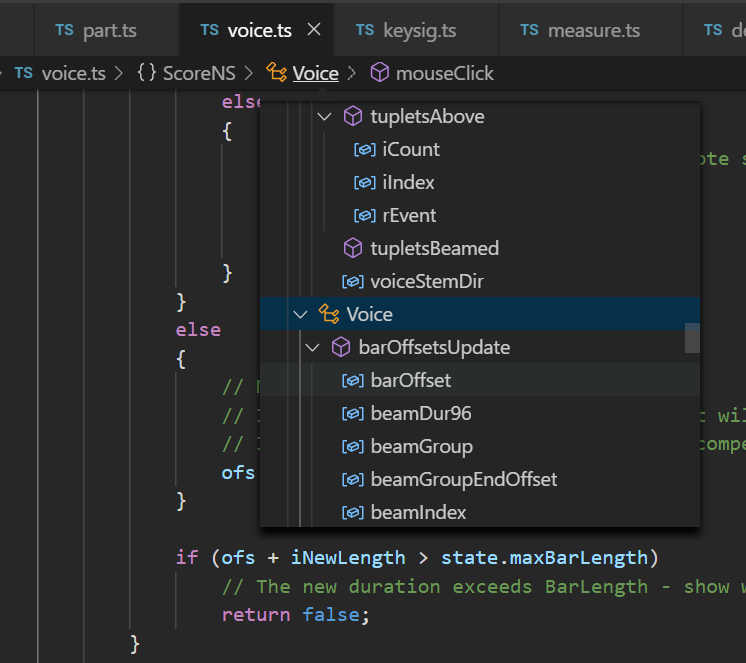The height and width of the screenshot is (663, 746).
Task: Click the variable icon beside beamGroup
Action: pos(353,447)
